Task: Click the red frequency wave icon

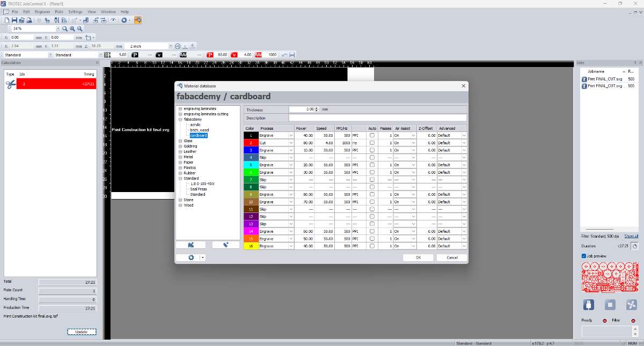Action: 259,55
